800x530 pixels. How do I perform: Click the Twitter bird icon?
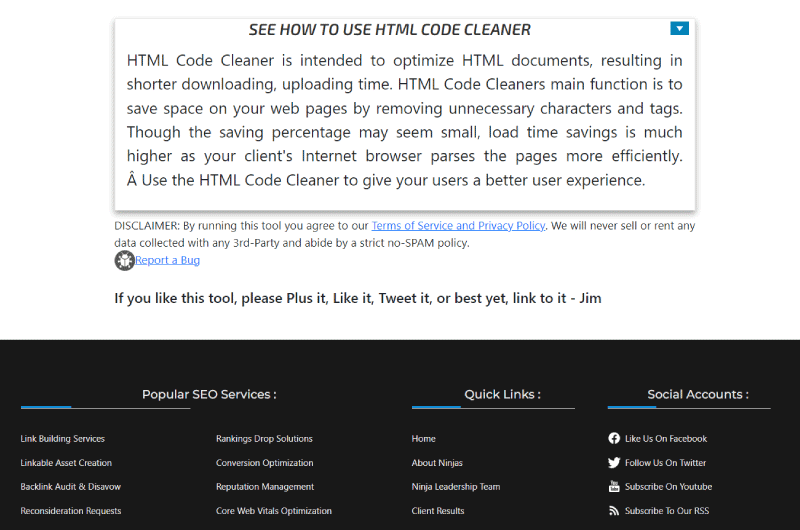point(614,463)
